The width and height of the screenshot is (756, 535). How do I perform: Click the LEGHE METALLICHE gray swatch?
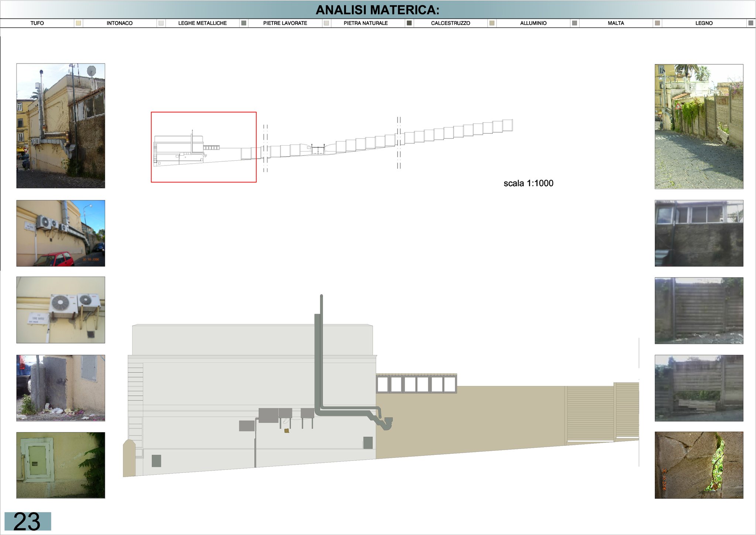pyautogui.click(x=244, y=23)
